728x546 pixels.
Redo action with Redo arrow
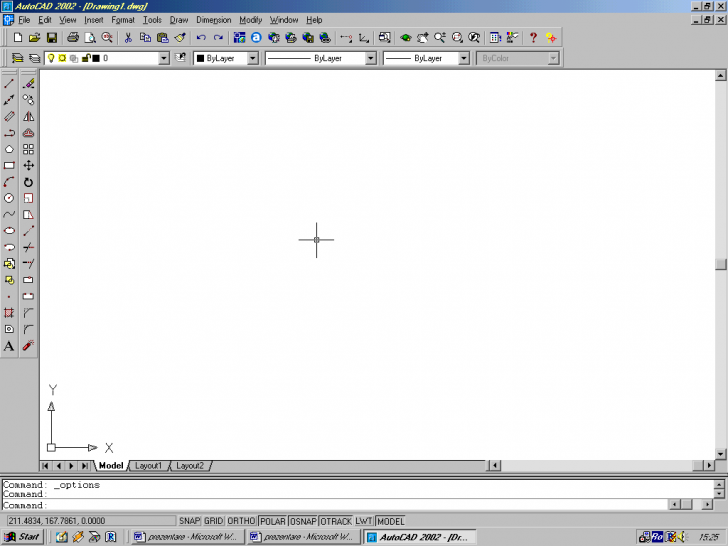(x=218, y=38)
